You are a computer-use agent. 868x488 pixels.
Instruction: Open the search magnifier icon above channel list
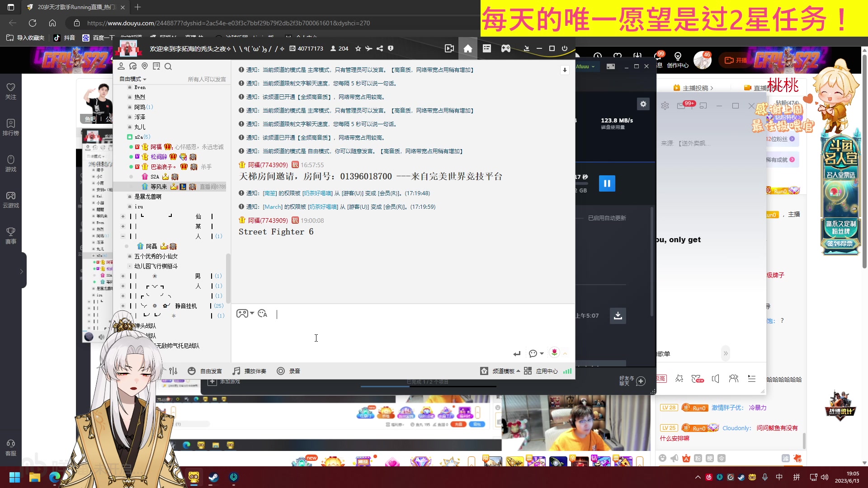click(168, 66)
